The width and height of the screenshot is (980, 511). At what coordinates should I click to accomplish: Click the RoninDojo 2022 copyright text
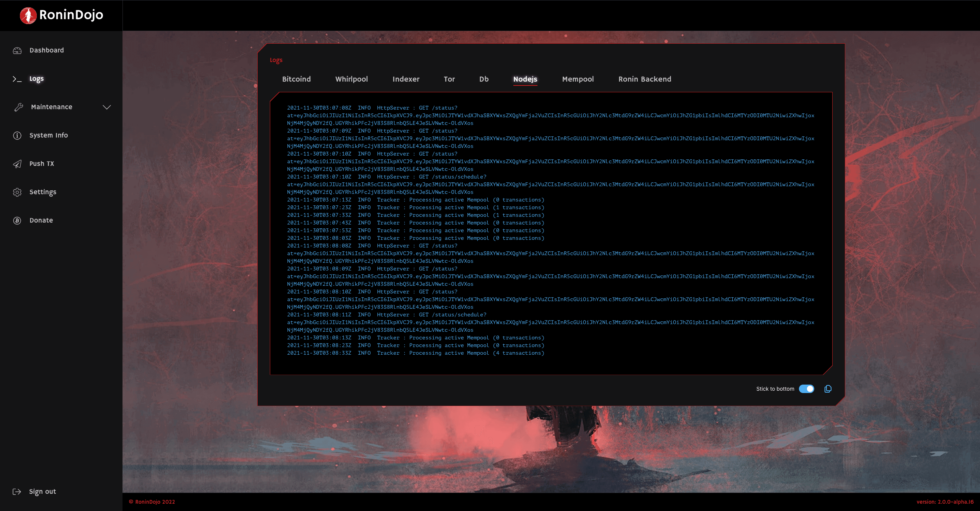click(x=152, y=502)
